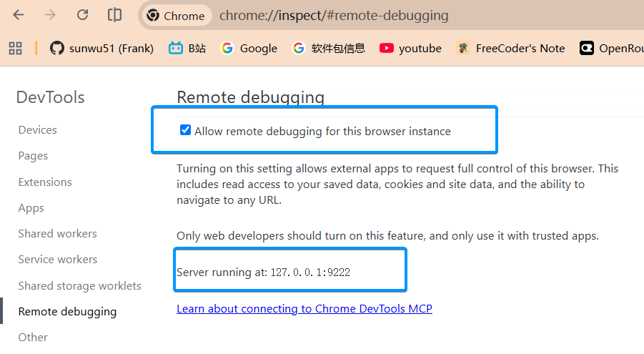The image size is (644, 354).
Task: Open Shared storage worklets section
Action: coord(79,286)
